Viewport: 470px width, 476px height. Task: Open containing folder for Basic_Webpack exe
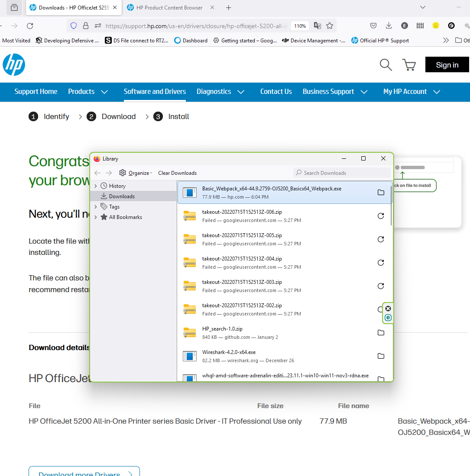pos(381,193)
